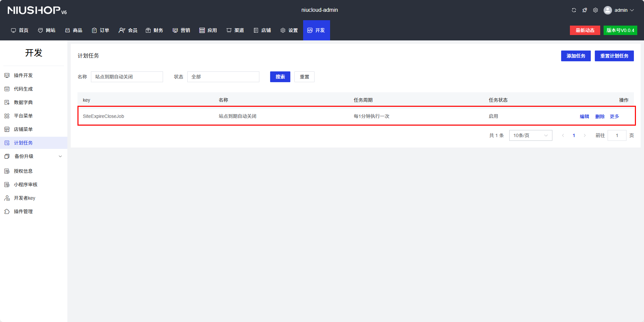
Task: Open 代码生成 in the sidebar
Action: (x=23, y=89)
